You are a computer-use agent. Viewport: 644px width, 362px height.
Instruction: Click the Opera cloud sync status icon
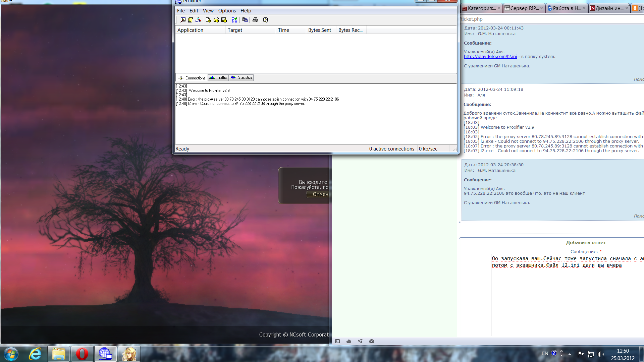(x=349, y=341)
